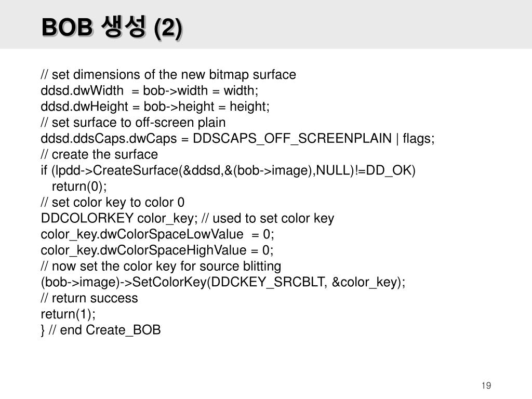
Task: Click the slide title 'BOB 생성 (2)'
Action: point(112,27)
